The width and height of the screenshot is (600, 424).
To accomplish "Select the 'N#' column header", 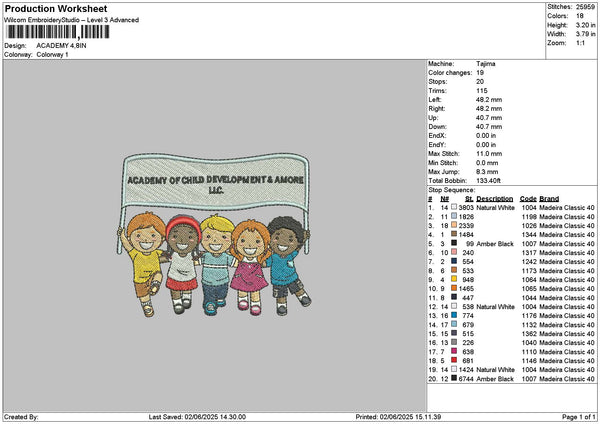I will (444, 199).
